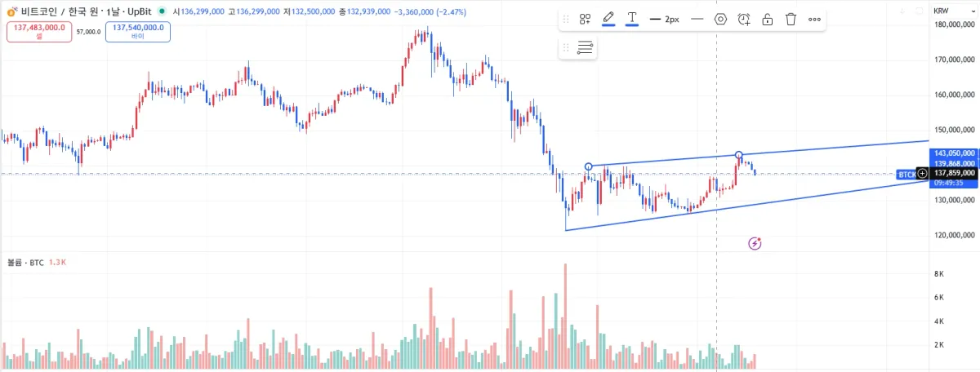980x372 pixels.
Task: Select the left channel anchor circle
Action: (x=589, y=166)
